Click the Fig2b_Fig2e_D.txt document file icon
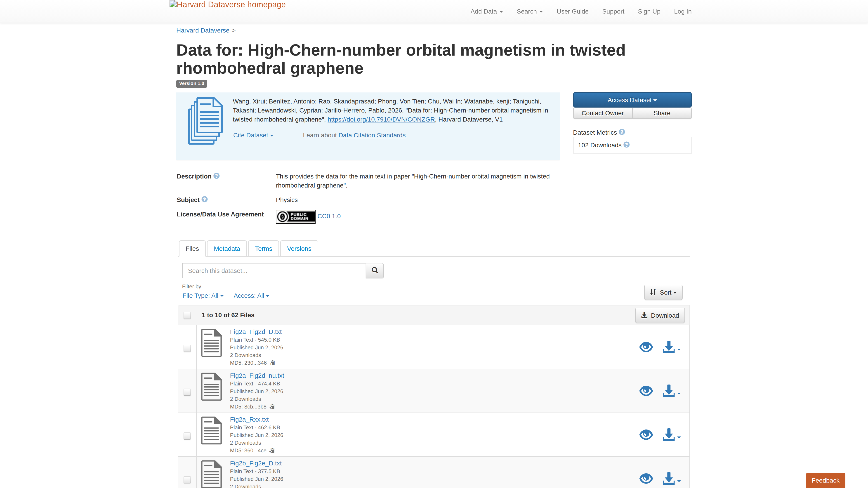Viewport: 868px width, 488px height. click(211, 474)
